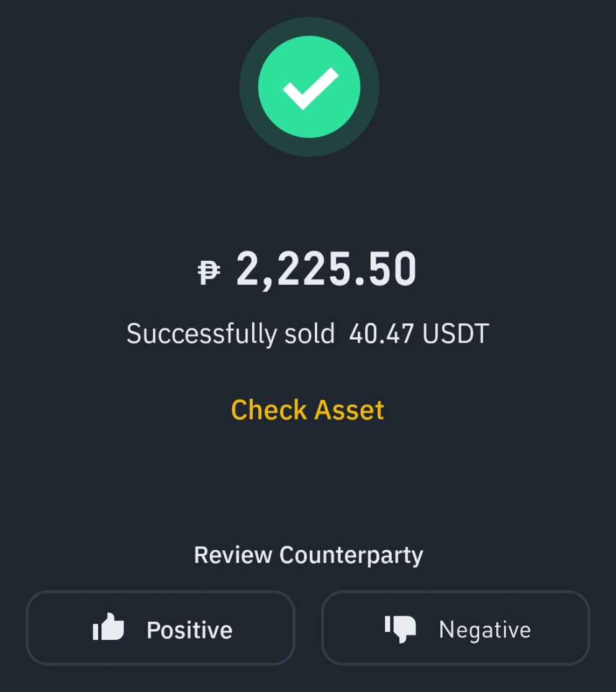This screenshot has height=692, width=616.
Task: Tap the Review Counterparty heading
Action: pyautogui.click(x=309, y=555)
